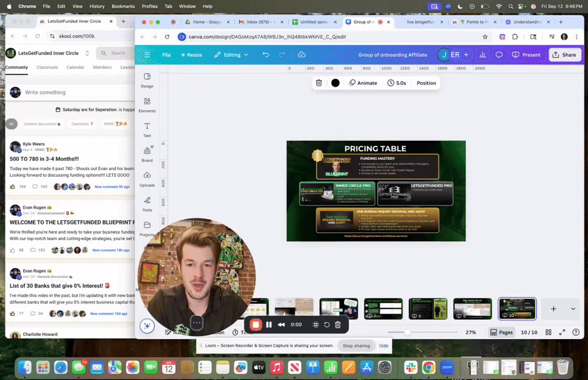Viewport: 588px width, 380px height.
Task: Select page 9 thumbnail in filmstrip
Action: (473, 309)
